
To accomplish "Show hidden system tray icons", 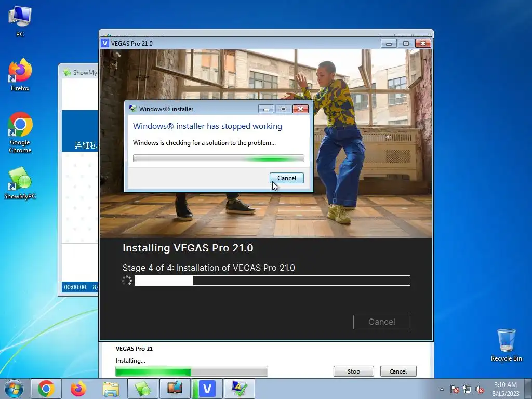I will [442, 389].
